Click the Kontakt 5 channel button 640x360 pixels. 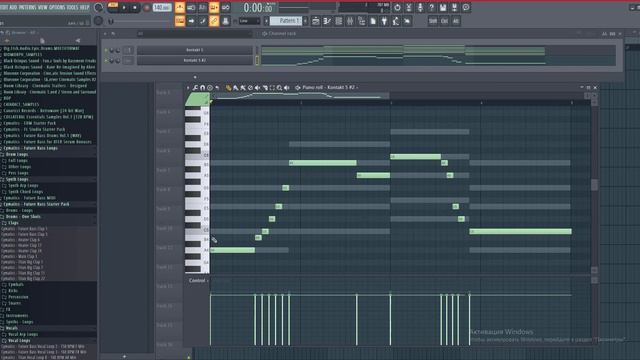click(x=194, y=50)
